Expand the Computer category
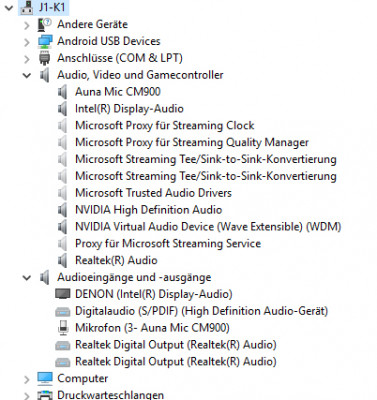 27,379
